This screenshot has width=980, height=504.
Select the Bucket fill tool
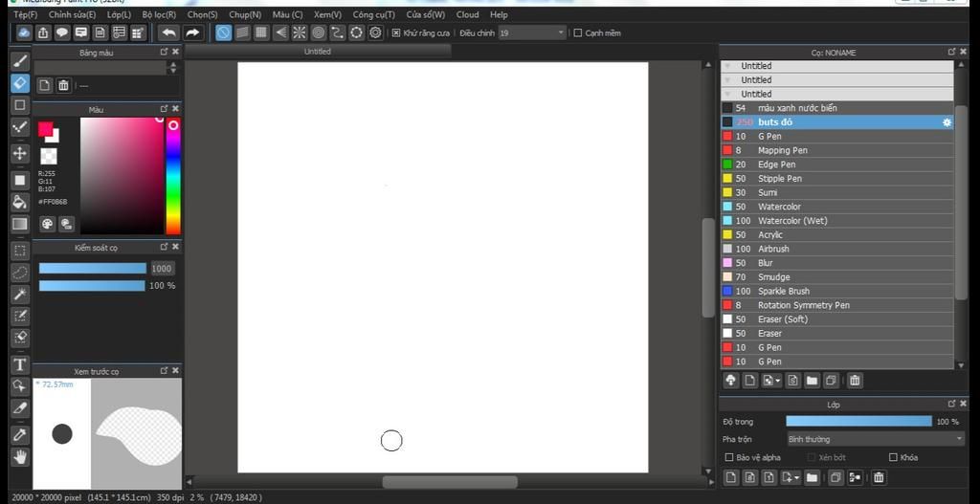coord(20,202)
